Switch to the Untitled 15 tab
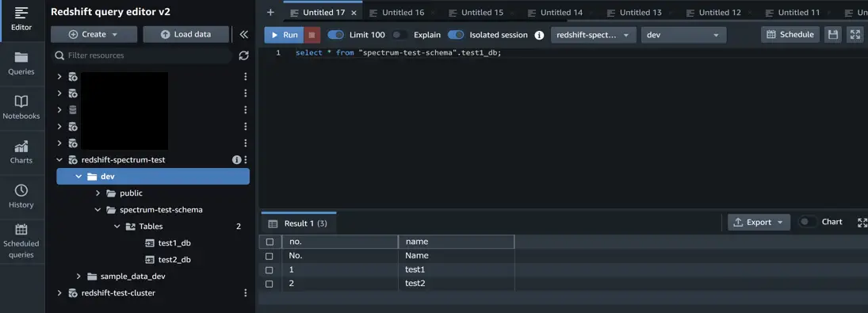This screenshot has height=313, width=868. (482, 12)
